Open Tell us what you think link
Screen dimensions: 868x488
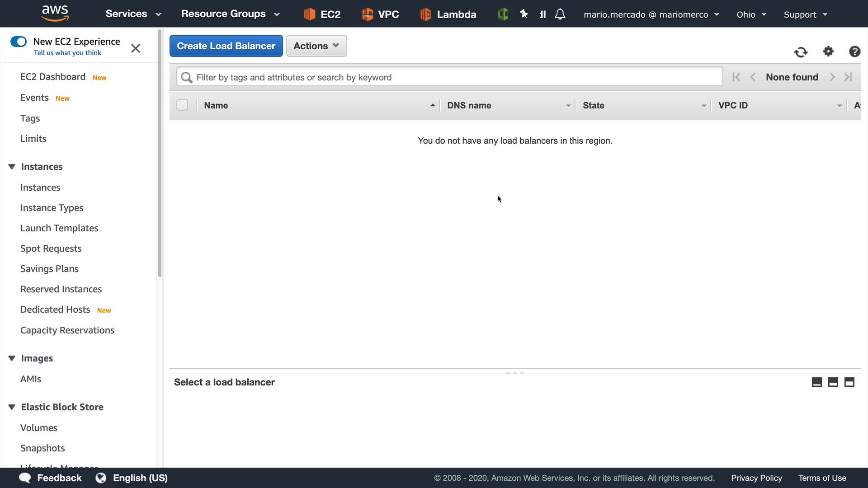(x=67, y=53)
